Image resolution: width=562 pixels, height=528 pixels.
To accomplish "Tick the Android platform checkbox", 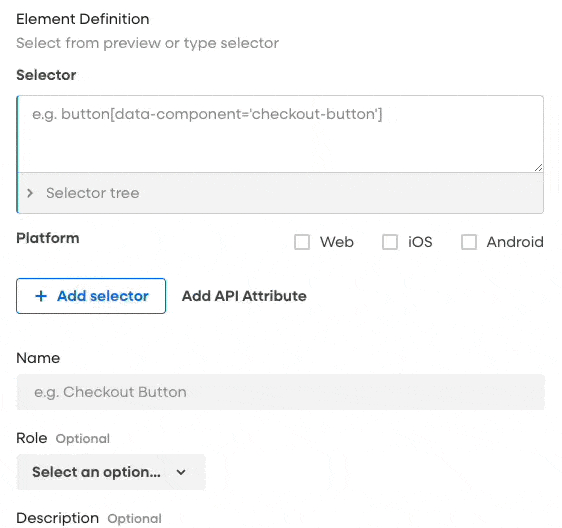I will point(468,242).
